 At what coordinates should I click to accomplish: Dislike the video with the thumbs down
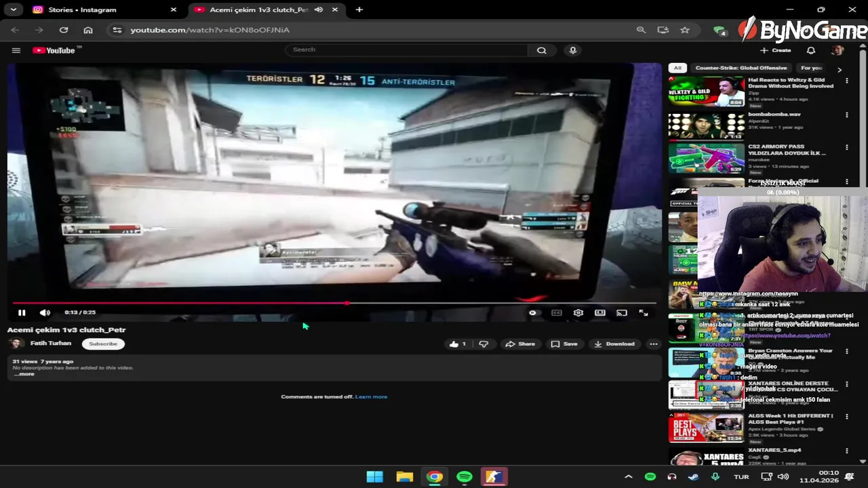(x=484, y=344)
